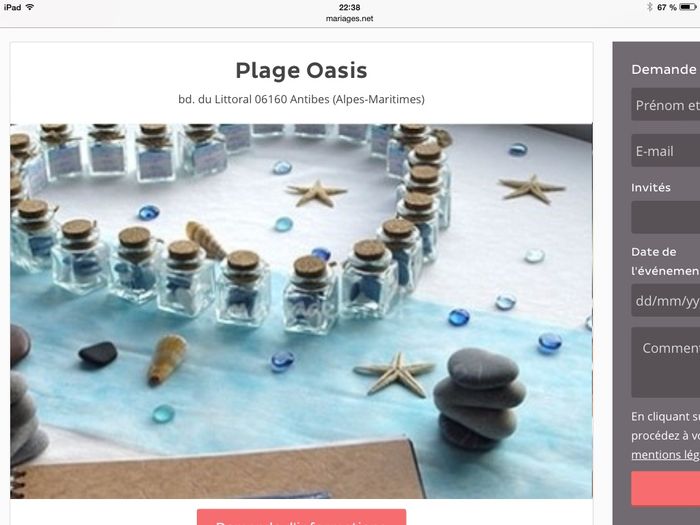Image resolution: width=700 pixels, height=525 pixels.
Task: Tap the Bluetooth icon in status bar
Action: 650,7
